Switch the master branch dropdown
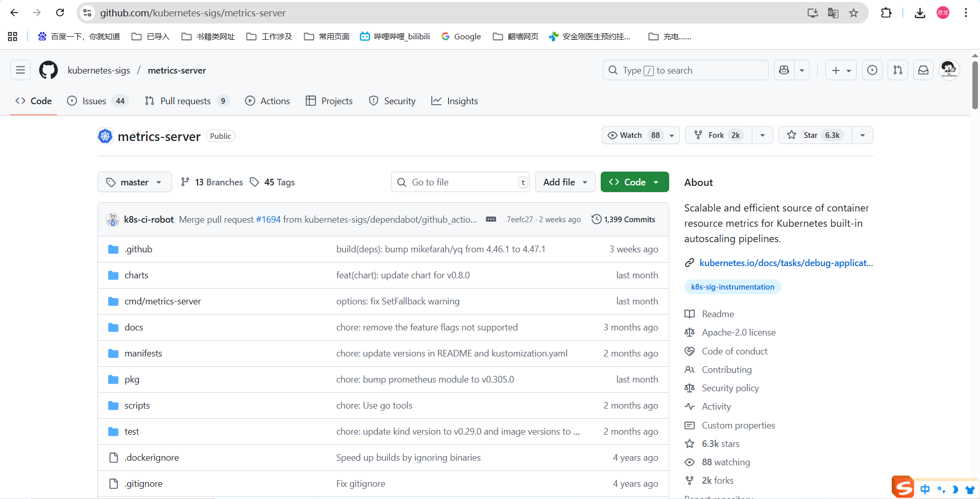The width and height of the screenshot is (980, 499). [135, 182]
